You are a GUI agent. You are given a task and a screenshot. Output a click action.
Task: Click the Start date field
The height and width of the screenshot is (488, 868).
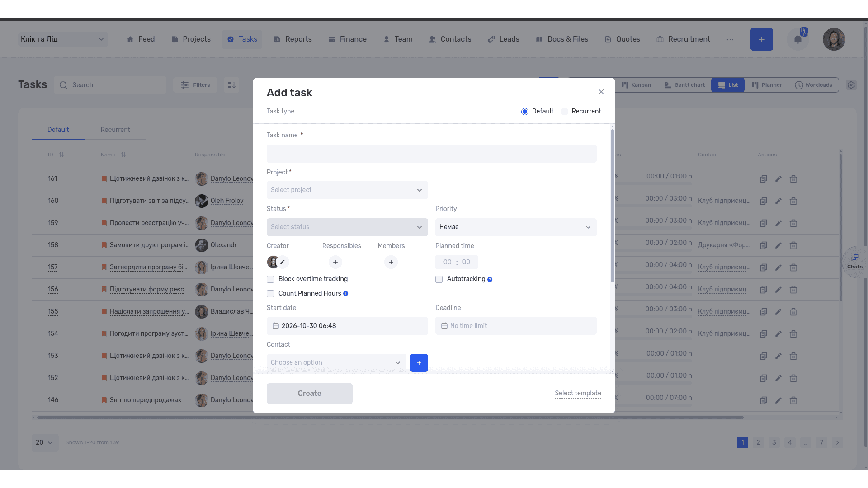pyautogui.click(x=347, y=326)
